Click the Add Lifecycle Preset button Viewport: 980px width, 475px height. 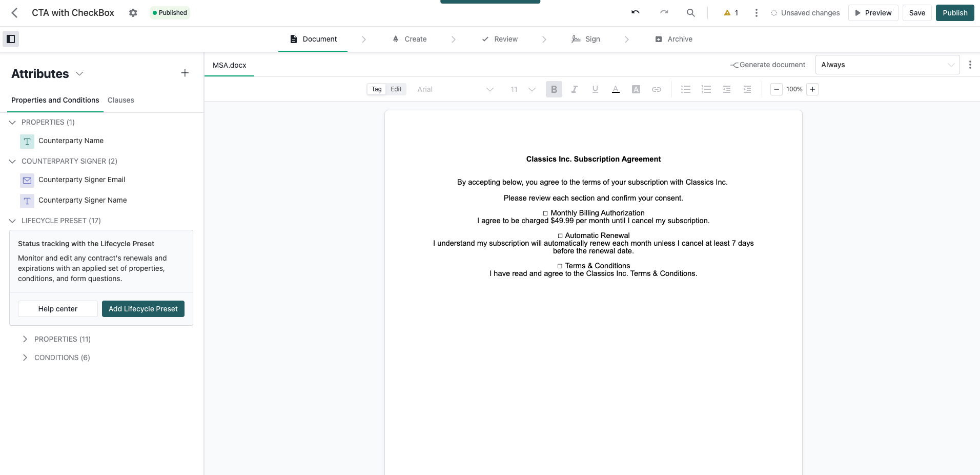[x=143, y=309]
